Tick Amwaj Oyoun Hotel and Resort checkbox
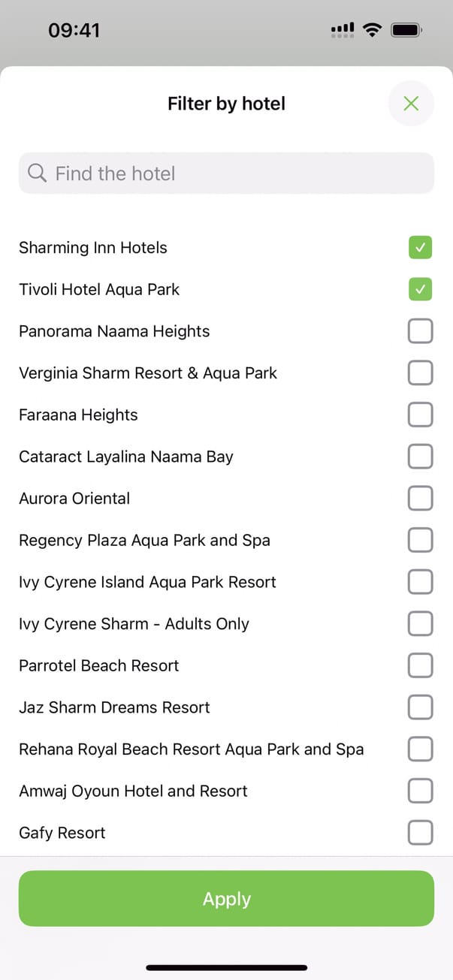The width and height of the screenshot is (453, 980). [x=420, y=791]
